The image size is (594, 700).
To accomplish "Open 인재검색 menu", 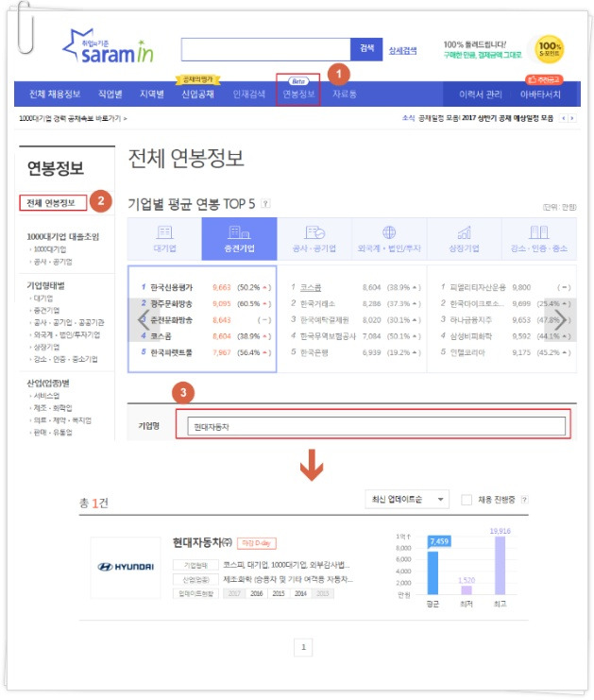I will 249,94.
